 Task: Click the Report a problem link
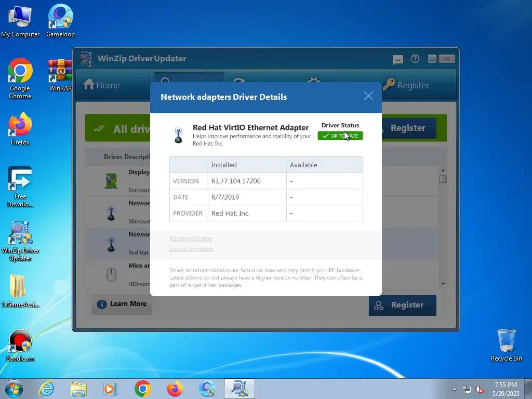point(191,249)
